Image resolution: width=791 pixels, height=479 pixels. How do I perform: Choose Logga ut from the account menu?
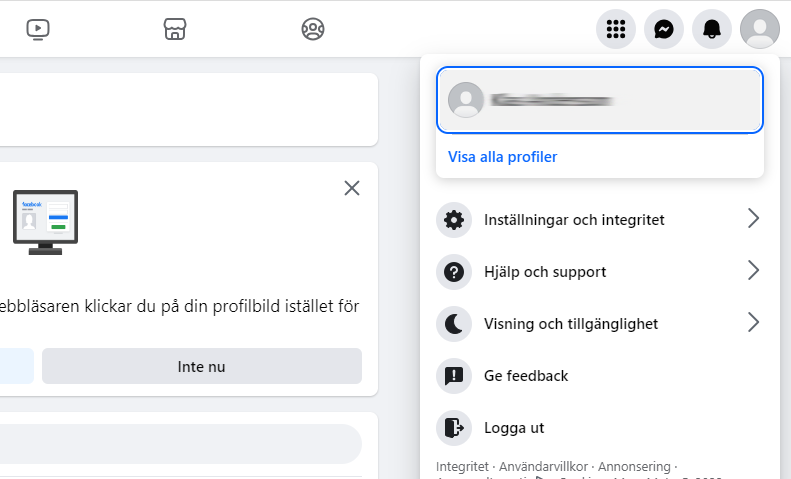514,428
